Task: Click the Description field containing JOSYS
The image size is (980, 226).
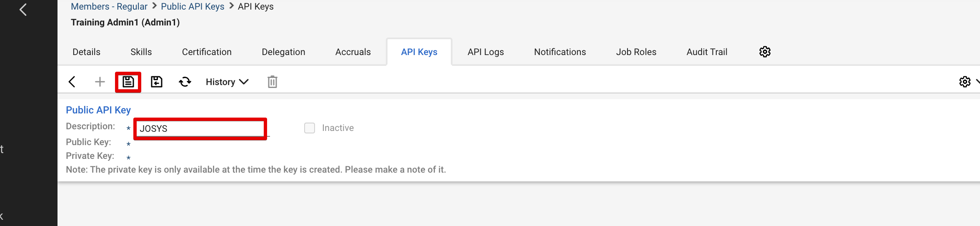Action: point(200,128)
